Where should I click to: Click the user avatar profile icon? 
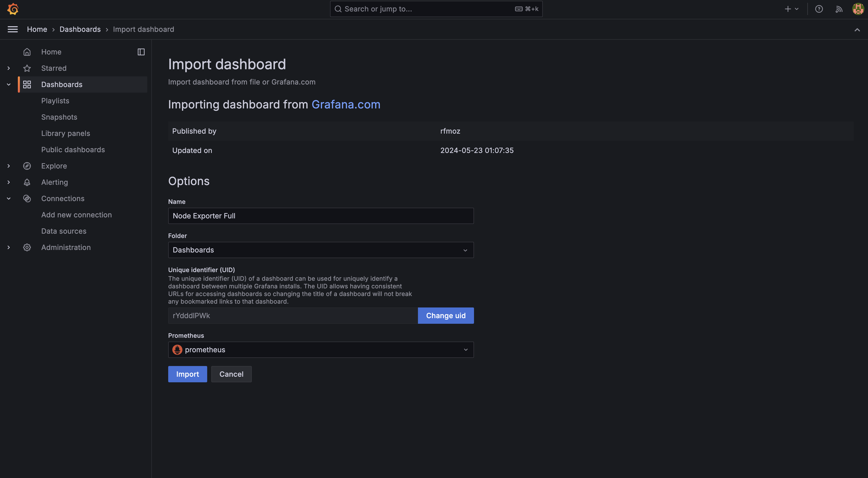point(858,9)
